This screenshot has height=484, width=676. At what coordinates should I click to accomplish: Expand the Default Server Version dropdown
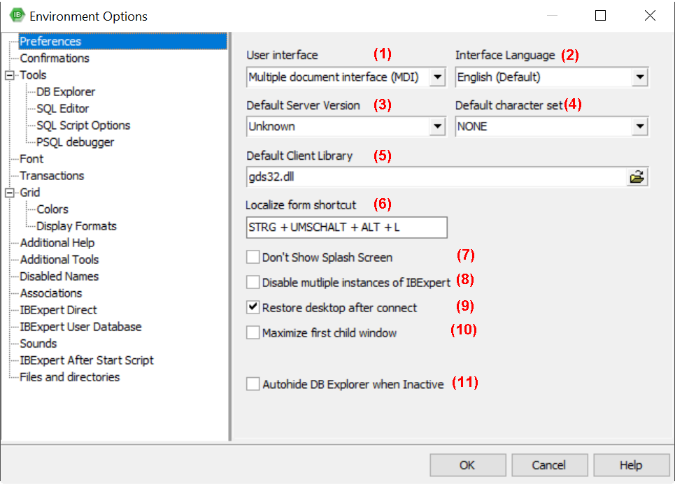click(436, 127)
